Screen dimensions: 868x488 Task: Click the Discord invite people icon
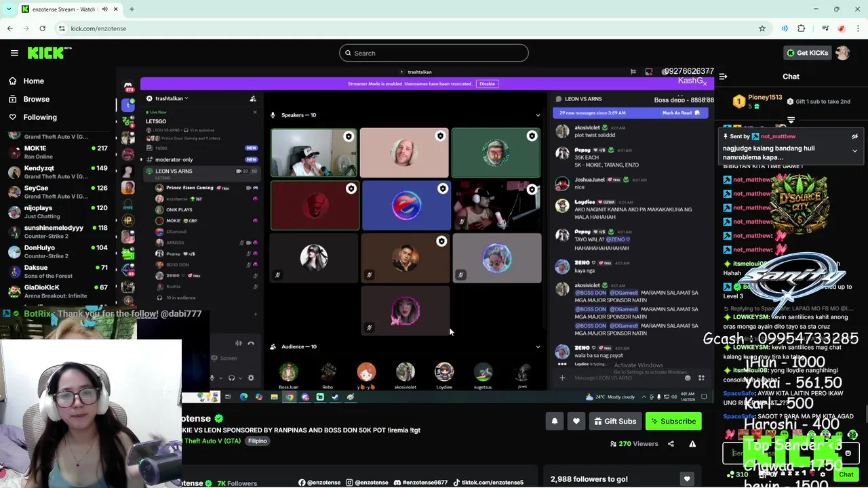[x=253, y=98]
